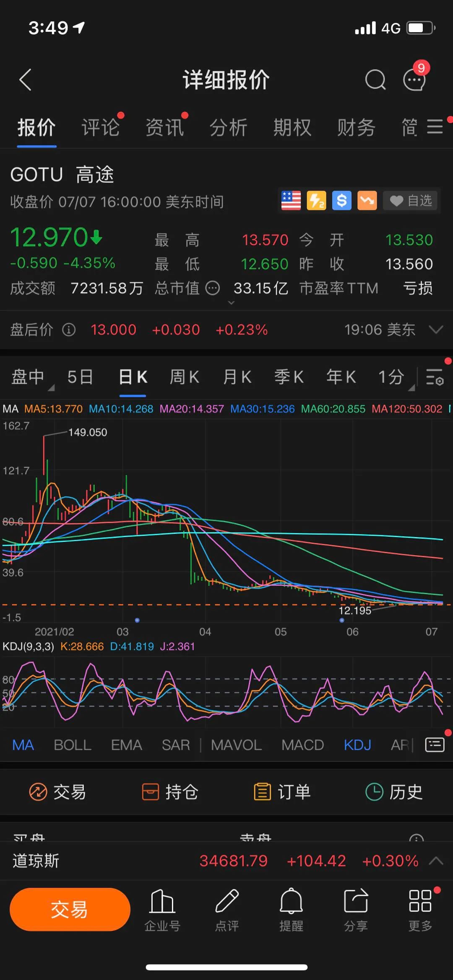Open indicator settings list icon
The image size is (453, 980).
coord(435,745)
